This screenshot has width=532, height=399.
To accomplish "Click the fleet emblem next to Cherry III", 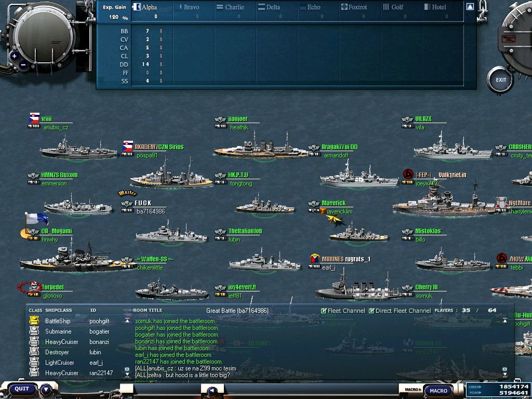I will click(x=407, y=287).
